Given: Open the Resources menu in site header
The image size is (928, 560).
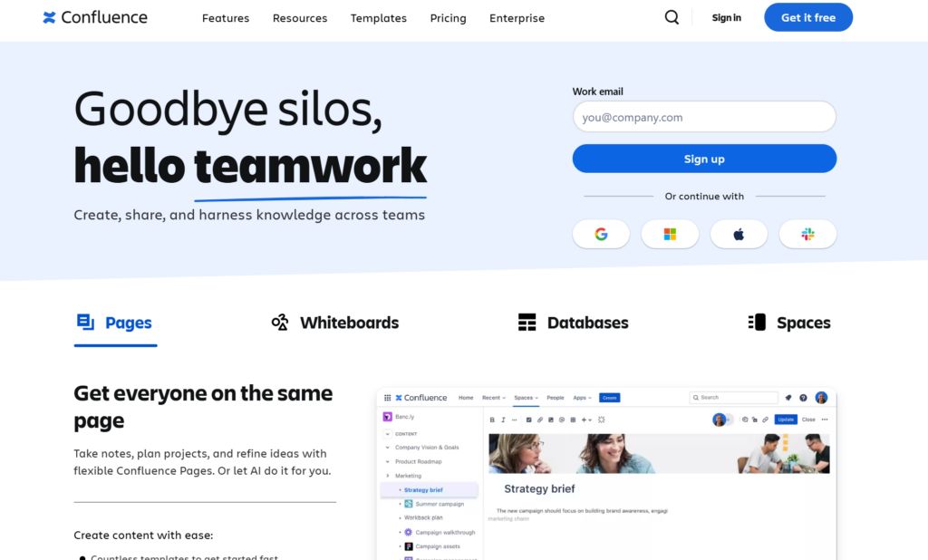Looking at the screenshot, I should click(x=299, y=18).
